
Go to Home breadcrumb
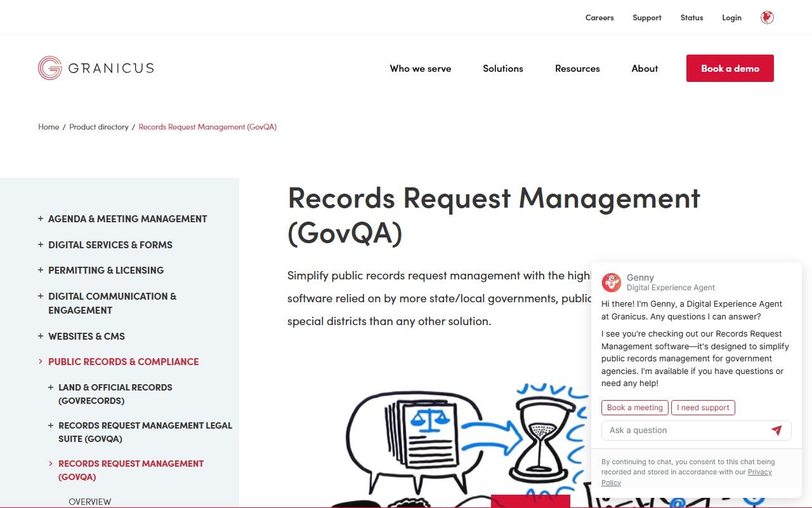(48, 127)
